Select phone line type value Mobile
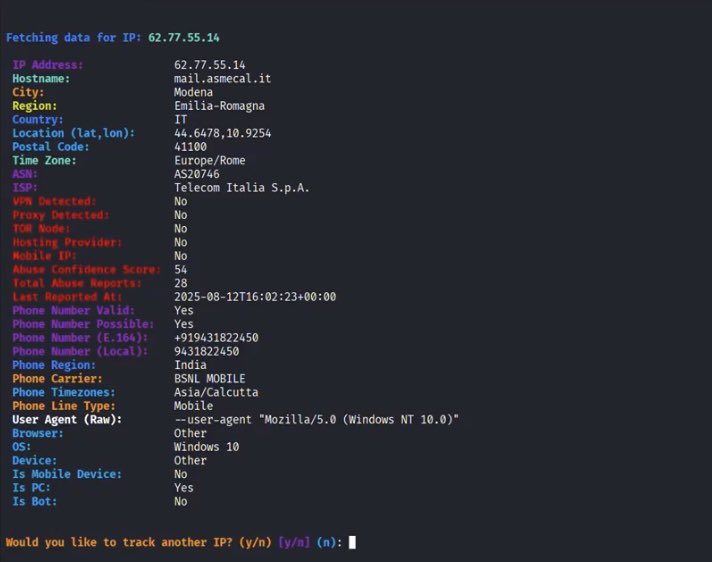This screenshot has width=712, height=562. (x=193, y=405)
